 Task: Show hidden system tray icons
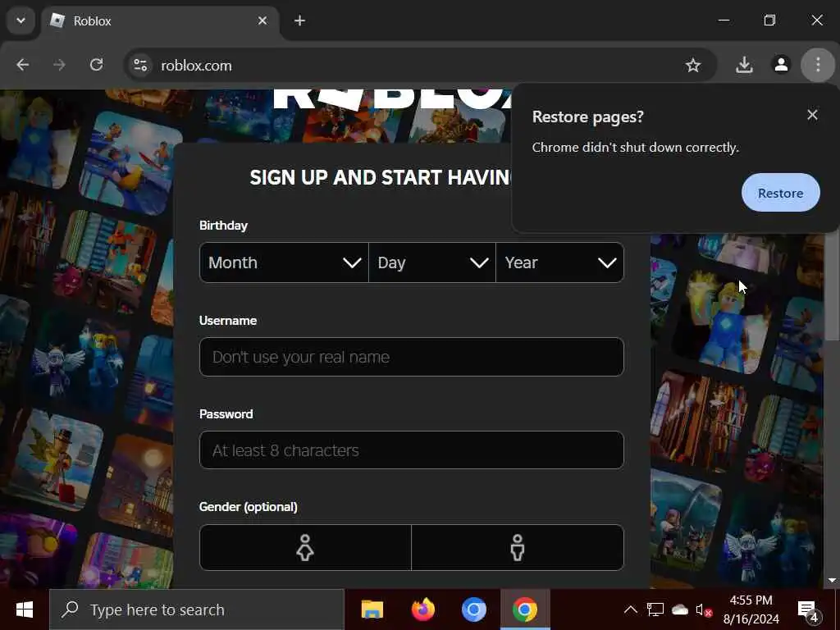631,609
